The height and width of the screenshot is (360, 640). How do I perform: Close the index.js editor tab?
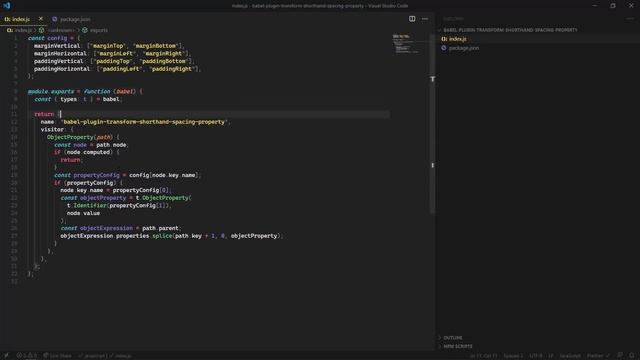click(x=40, y=19)
